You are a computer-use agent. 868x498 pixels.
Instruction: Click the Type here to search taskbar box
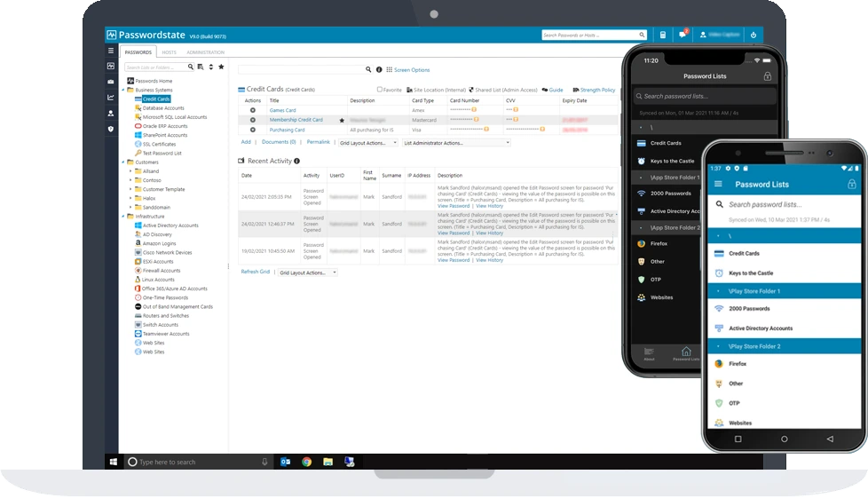click(x=198, y=462)
